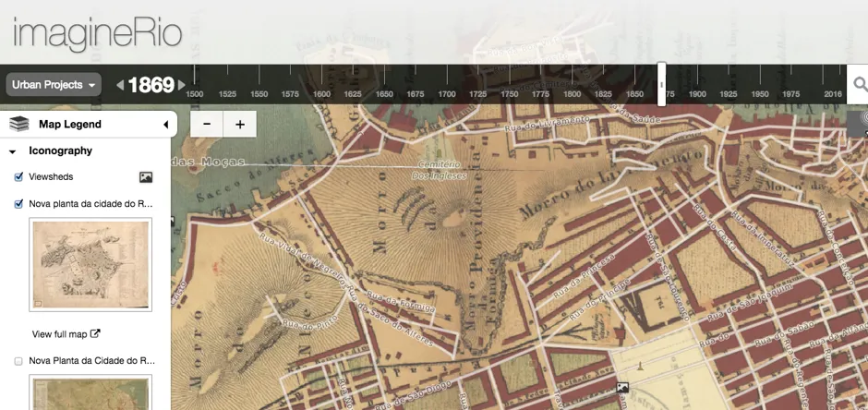Advance one year with right arrow
This screenshot has width=868, height=410.
(181, 85)
